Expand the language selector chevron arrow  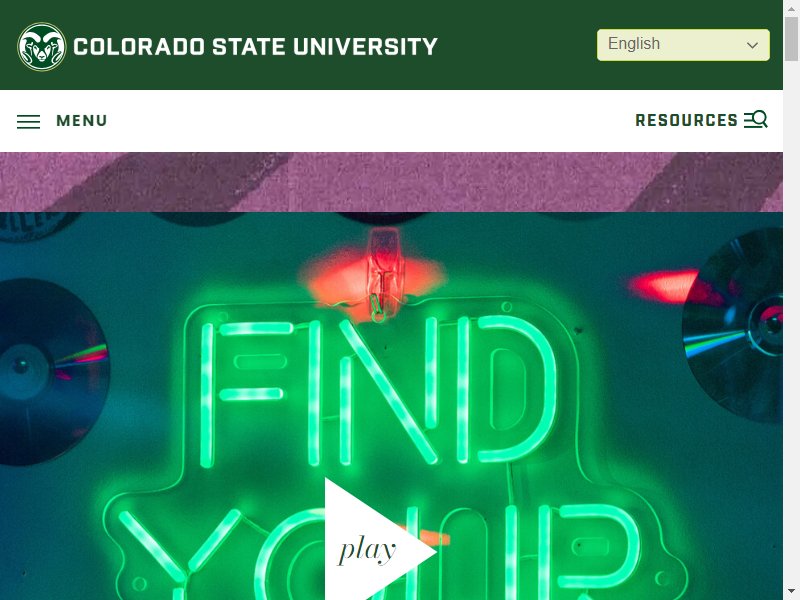752,45
